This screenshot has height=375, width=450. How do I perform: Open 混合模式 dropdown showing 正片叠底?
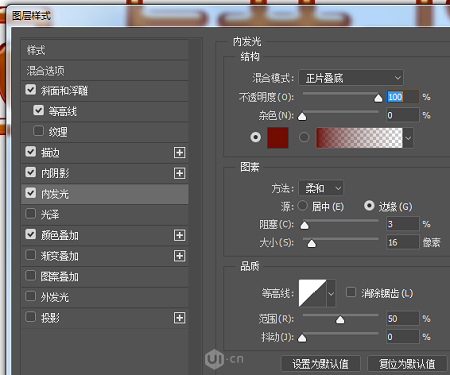[351, 78]
